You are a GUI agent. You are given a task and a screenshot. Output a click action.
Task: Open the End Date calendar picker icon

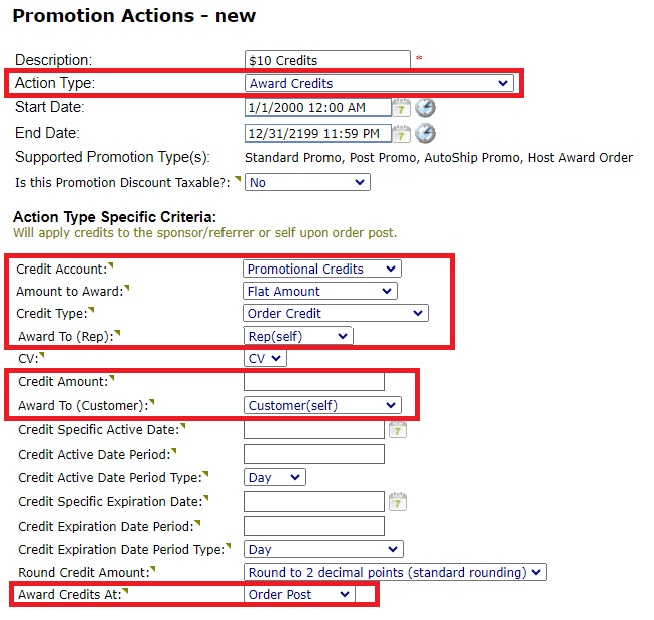click(x=401, y=133)
